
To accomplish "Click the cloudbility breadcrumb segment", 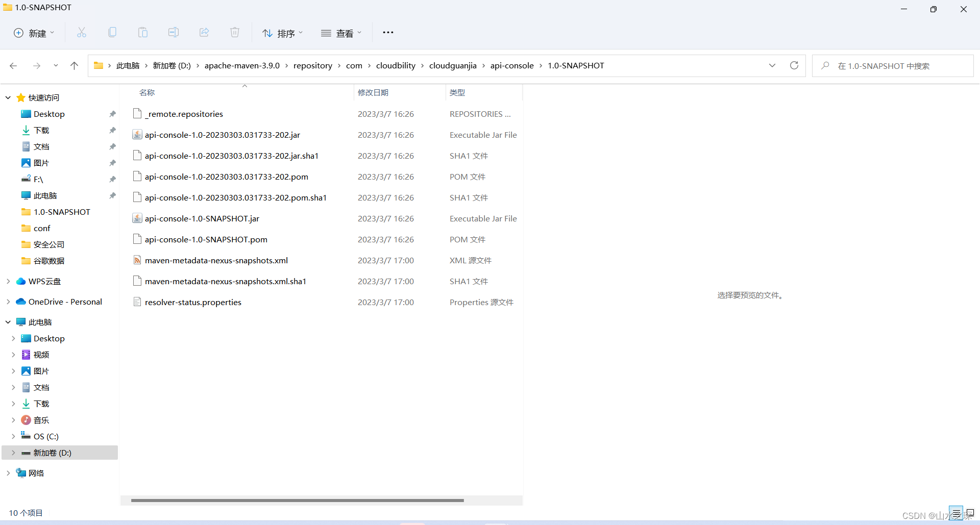I will point(396,65).
